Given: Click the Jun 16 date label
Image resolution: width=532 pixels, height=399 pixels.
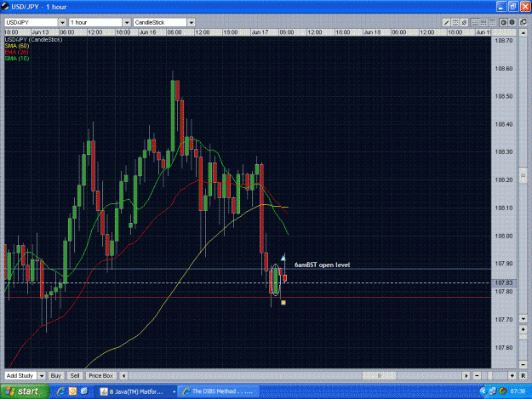Looking at the screenshot, I should (147, 32).
